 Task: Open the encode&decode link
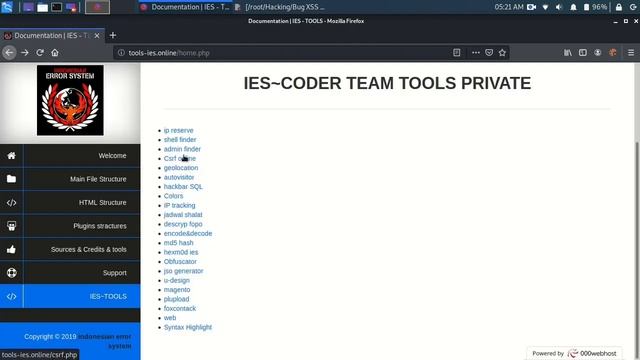point(188,233)
